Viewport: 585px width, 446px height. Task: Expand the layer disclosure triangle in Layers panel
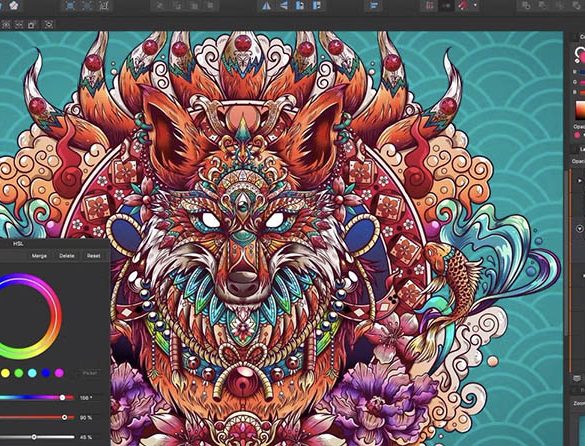(x=579, y=181)
